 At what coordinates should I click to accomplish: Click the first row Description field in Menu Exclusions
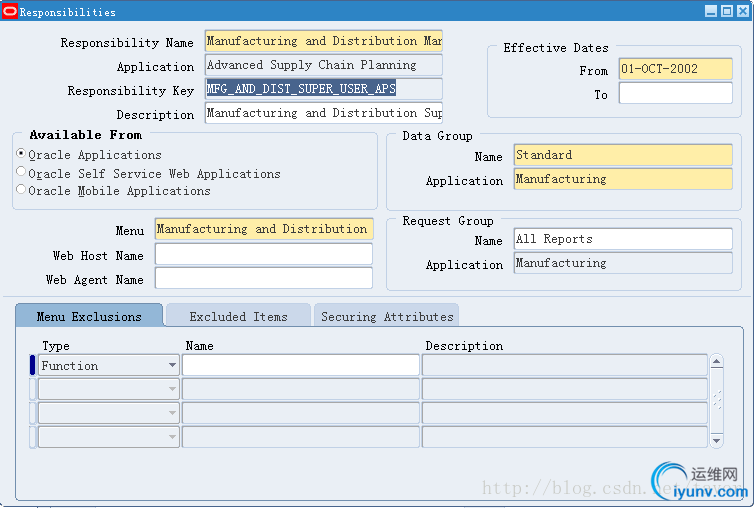(x=565, y=365)
